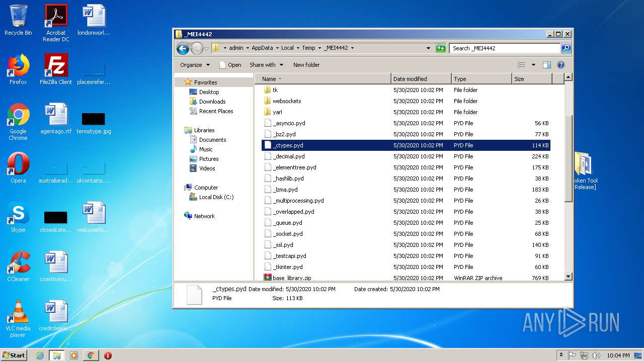Open Internet Explorer from taskbar
This screenshot has width=644, height=362.
(40, 355)
